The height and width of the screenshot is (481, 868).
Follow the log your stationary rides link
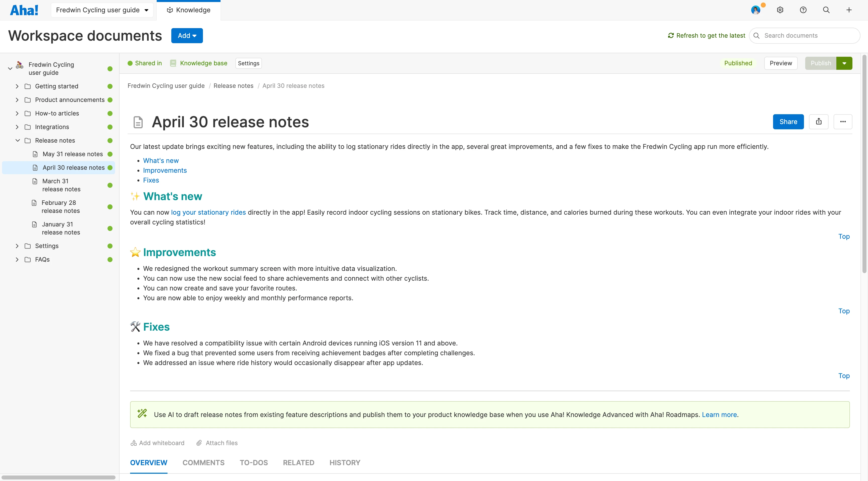coord(208,212)
